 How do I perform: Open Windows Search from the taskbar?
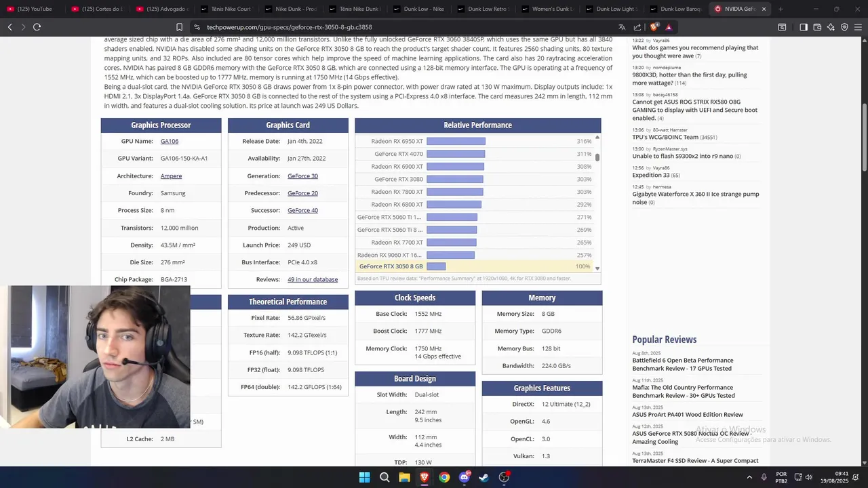point(384,477)
